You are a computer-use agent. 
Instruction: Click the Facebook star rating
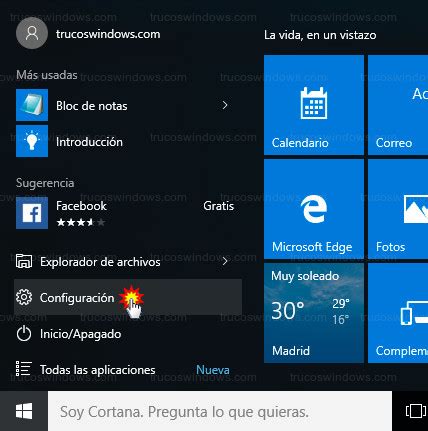81,222
